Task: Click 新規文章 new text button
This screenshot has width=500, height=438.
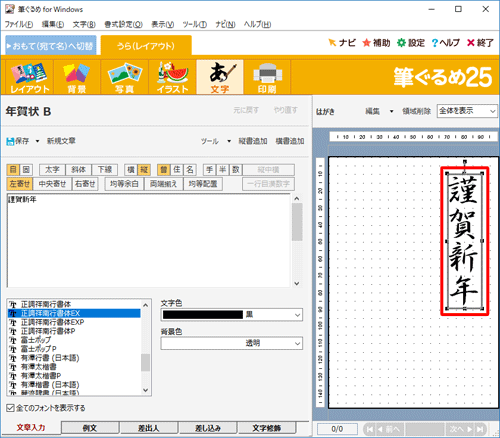Action: (61, 141)
